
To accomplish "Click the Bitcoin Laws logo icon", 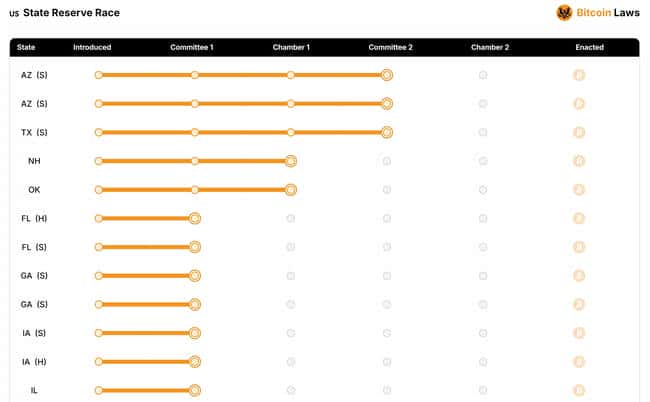I will (564, 13).
